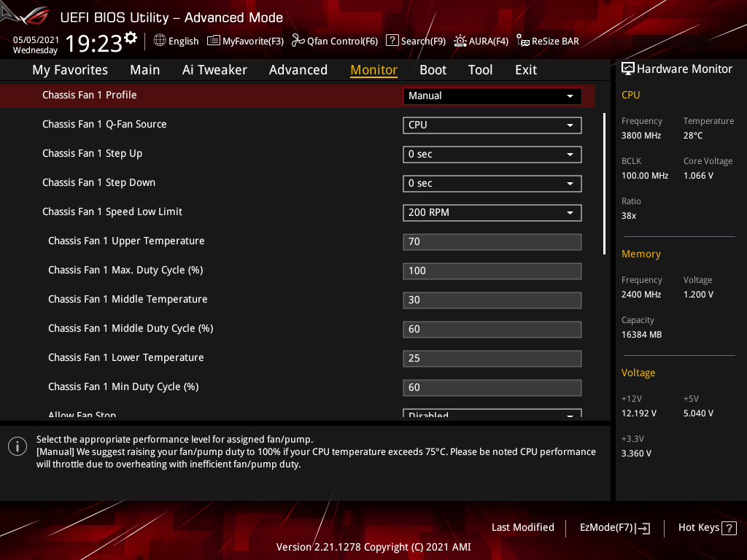This screenshot has height=560, width=747.
Task: Click Search(F9) label
Action: (x=423, y=42)
